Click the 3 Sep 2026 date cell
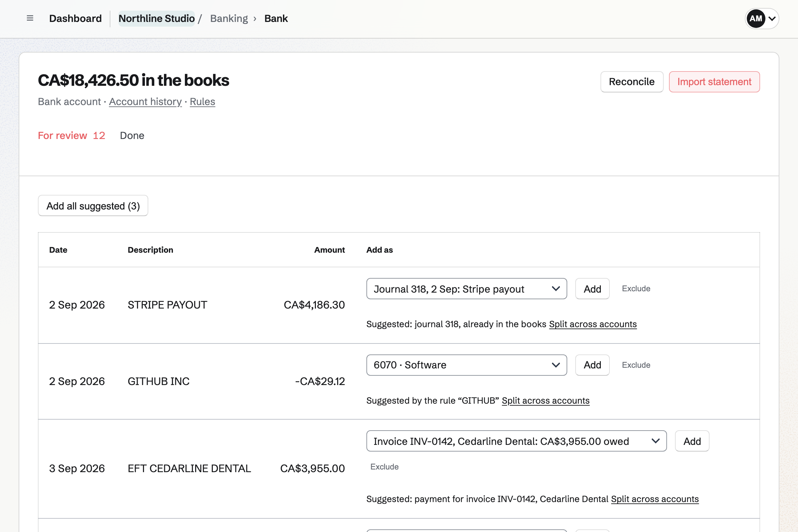This screenshot has height=532, width=798. (x=77, y=468)
